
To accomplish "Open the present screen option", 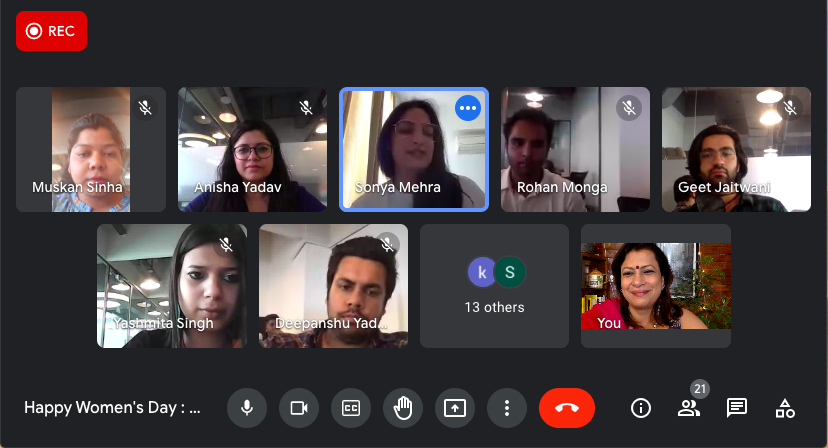I will point(455,408).
